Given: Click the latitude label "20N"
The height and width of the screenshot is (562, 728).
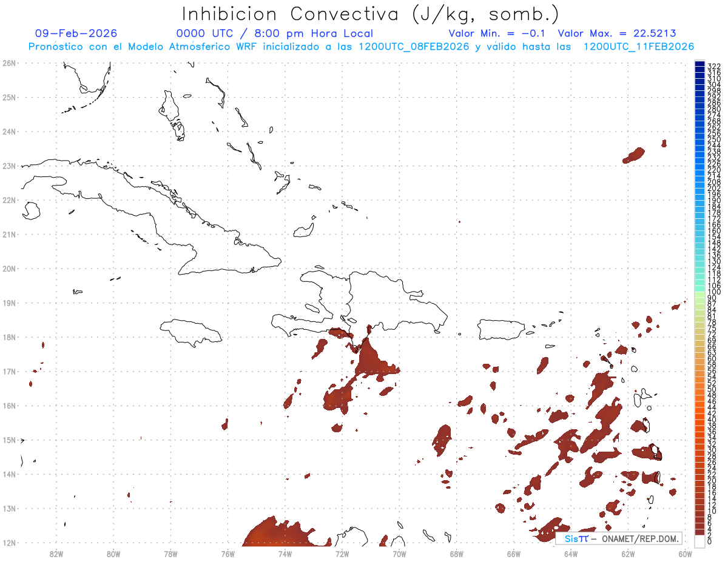Looking at the screenshot, I should pyautogui.click(x=8, y=269).
